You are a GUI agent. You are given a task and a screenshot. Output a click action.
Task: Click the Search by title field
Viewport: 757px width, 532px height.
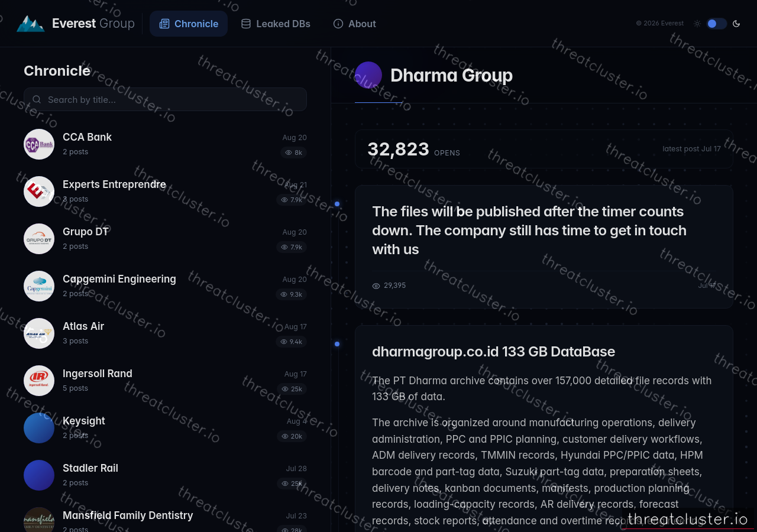coord(165,99)
